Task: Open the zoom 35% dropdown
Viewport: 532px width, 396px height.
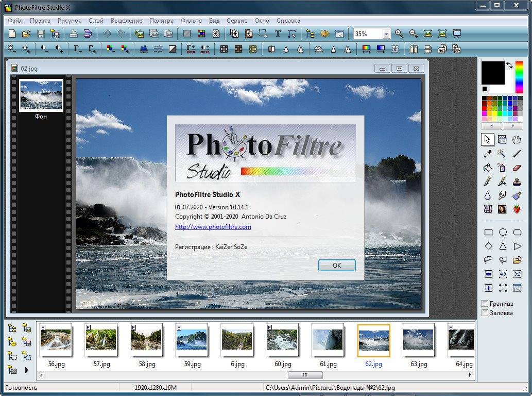Action: (x=386, y=34)
